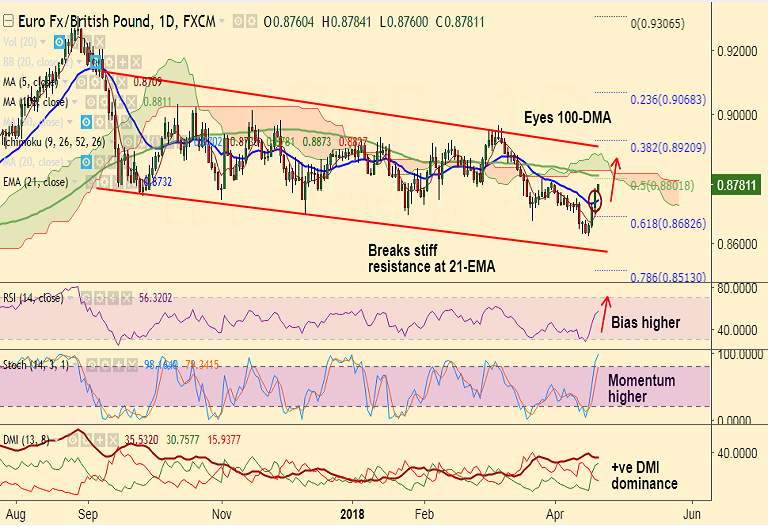Open the dropdown arrow after FXCM title
The width and height of the screenshot is (768, 527).
coord(222,22)
